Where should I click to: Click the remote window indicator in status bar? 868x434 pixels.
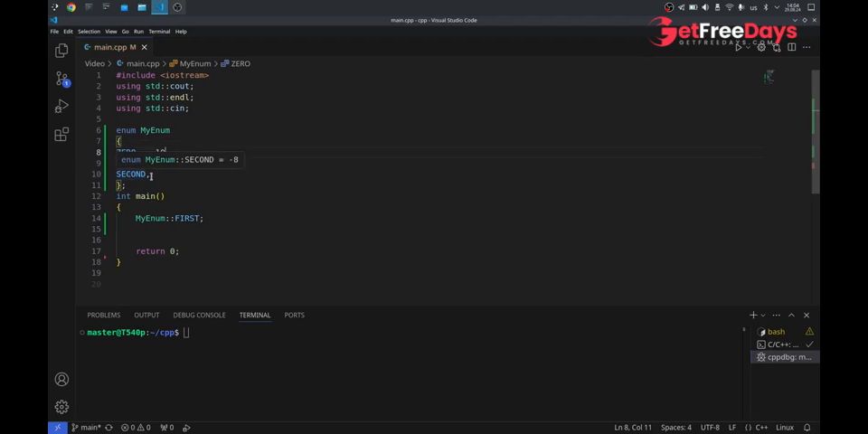(x=57, y=428)
